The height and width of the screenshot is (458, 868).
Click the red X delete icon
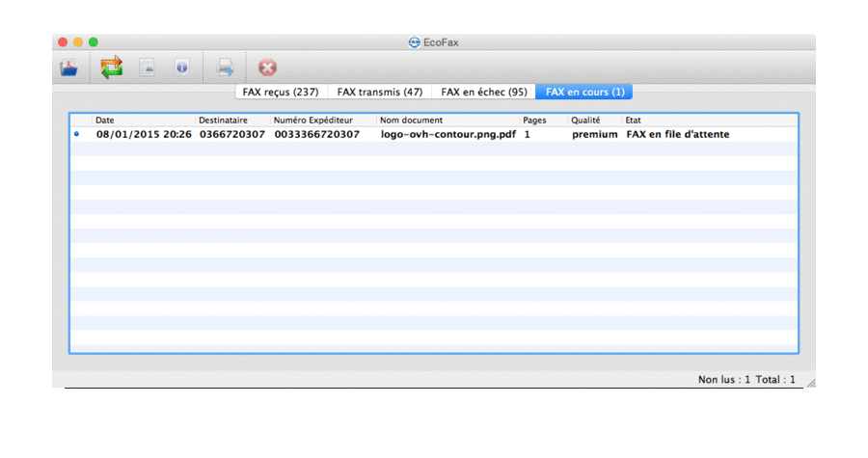[x=267, y=67]
